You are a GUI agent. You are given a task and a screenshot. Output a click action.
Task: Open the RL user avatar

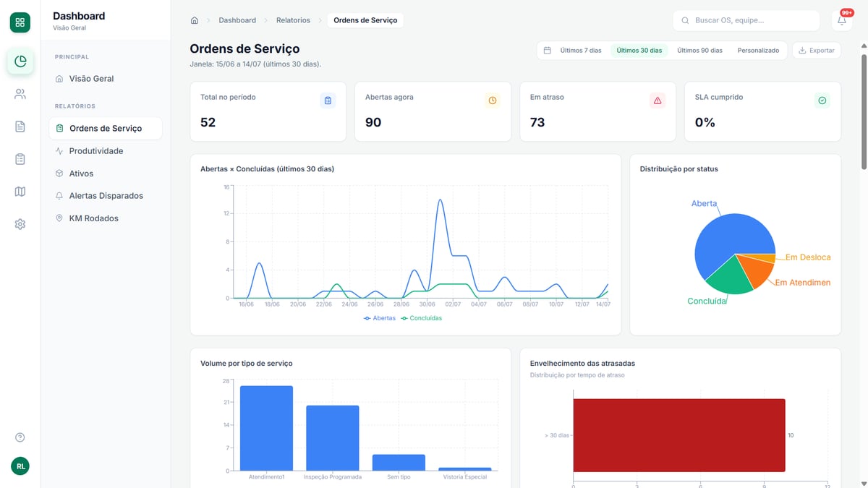pyautogui.click(x=20, y=466)
